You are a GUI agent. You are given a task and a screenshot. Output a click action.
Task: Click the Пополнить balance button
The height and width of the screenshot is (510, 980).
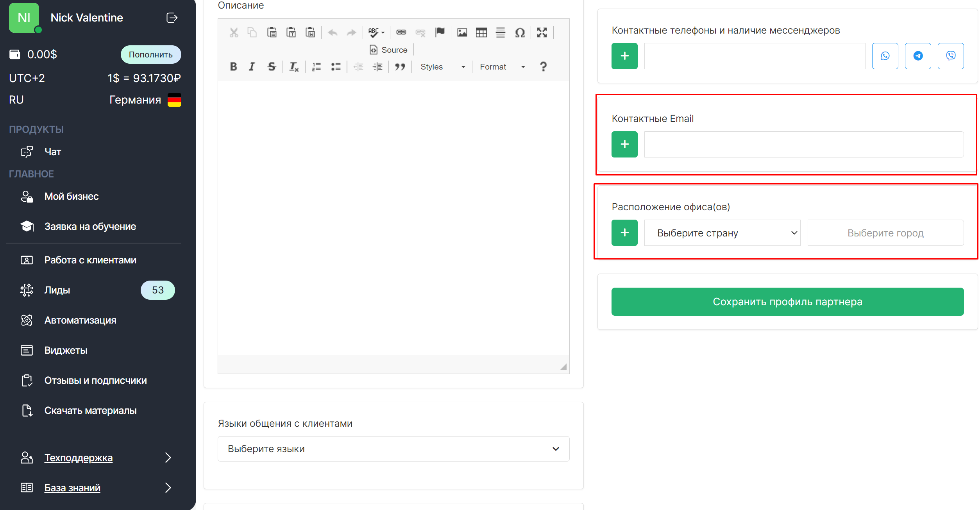150,55
